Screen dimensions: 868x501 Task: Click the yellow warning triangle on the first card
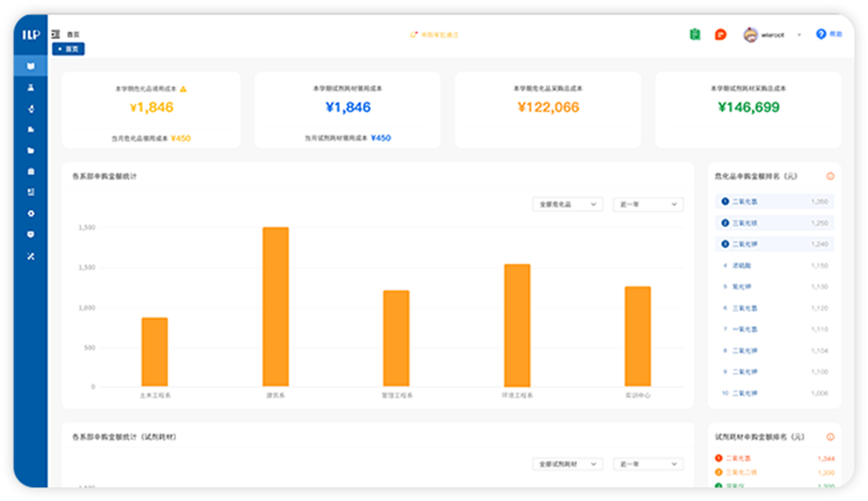pyautogui.click(x=183, y=89)
